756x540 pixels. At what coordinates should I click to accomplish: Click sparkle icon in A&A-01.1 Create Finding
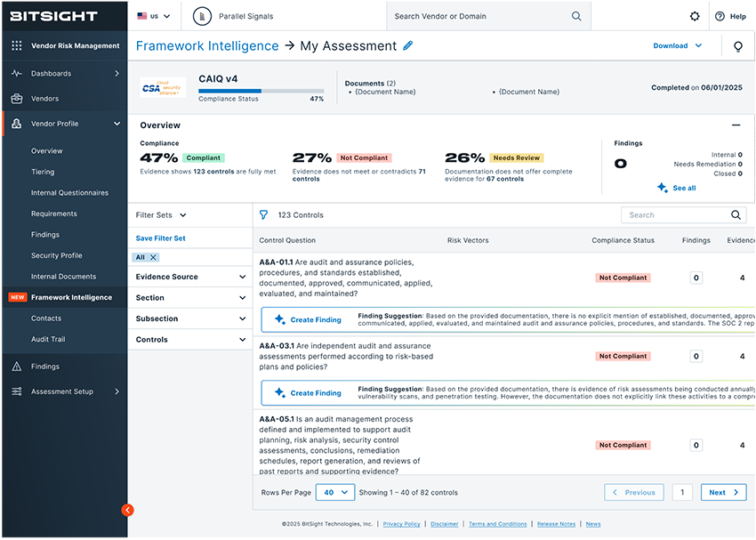279,319
